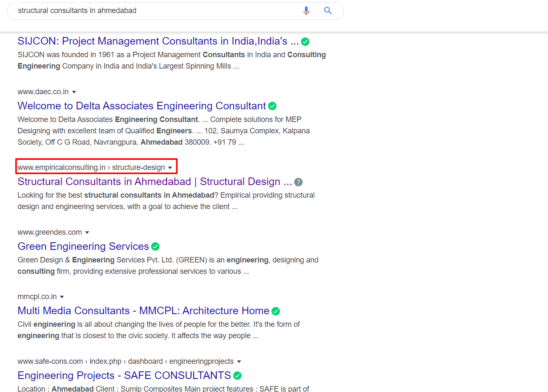This screenshot has height=392, width=548.
Task: Click the snippet 'SIJCON was founded in 1961'
Action: [172, 61]
